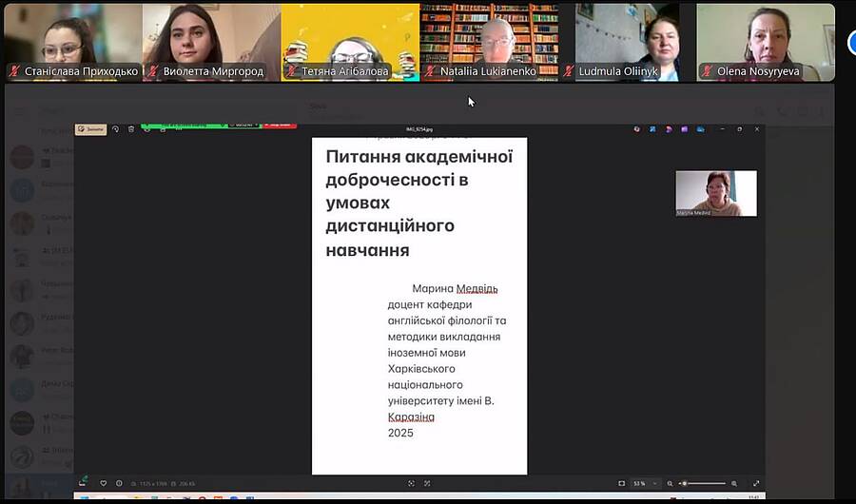Viewport: 856px width, 504px height.
Task: Open the colorful Designer icon in Photos header
Action: click(669, 129)
